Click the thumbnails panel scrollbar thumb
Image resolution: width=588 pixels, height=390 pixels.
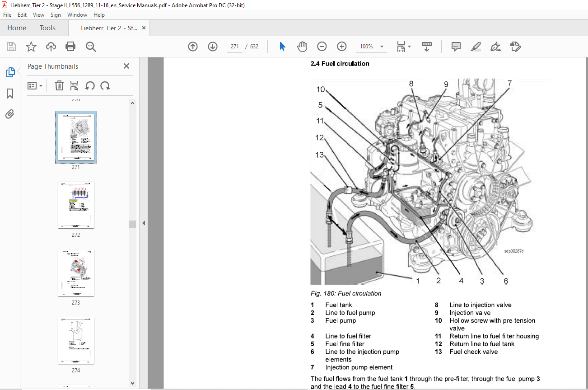click(132, 225)
